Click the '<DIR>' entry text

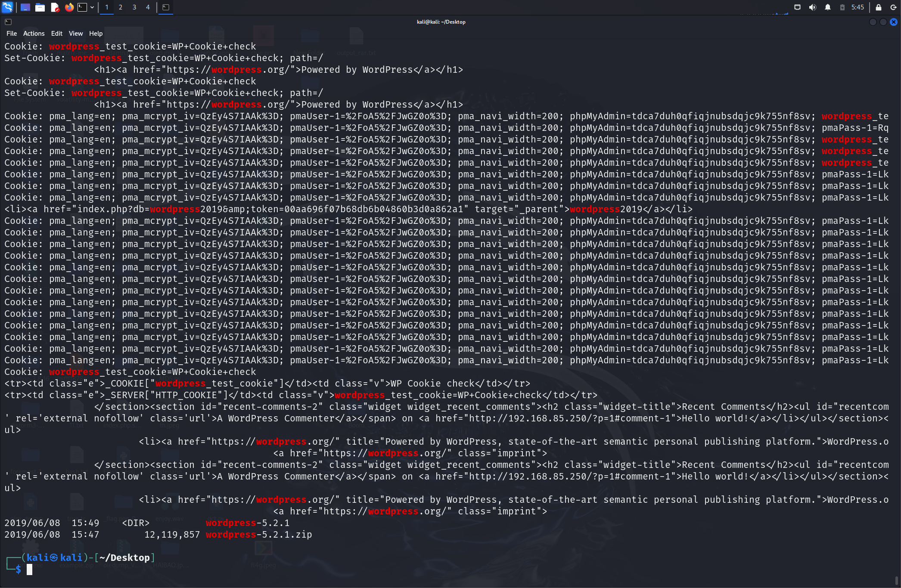(x=136, y=523)
